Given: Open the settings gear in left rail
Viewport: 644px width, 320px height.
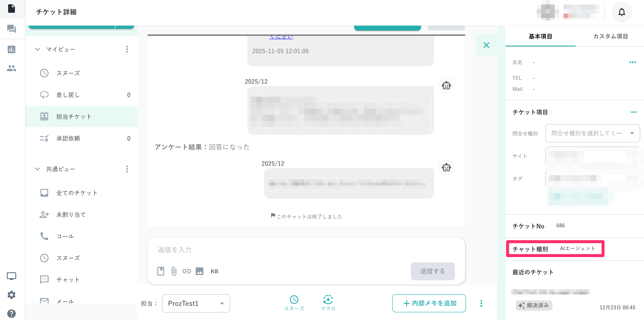Looking at the screenshot, I should coord(11,295).
